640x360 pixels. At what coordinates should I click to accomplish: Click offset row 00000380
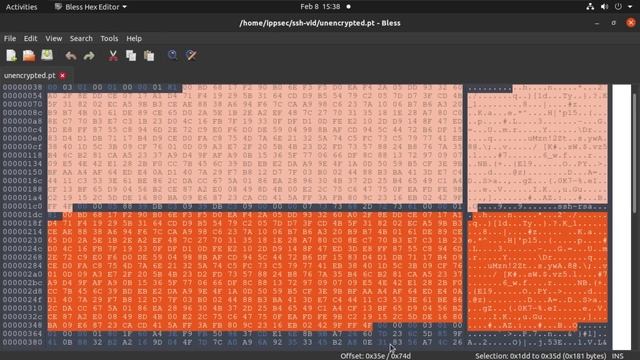pos(22,342)
